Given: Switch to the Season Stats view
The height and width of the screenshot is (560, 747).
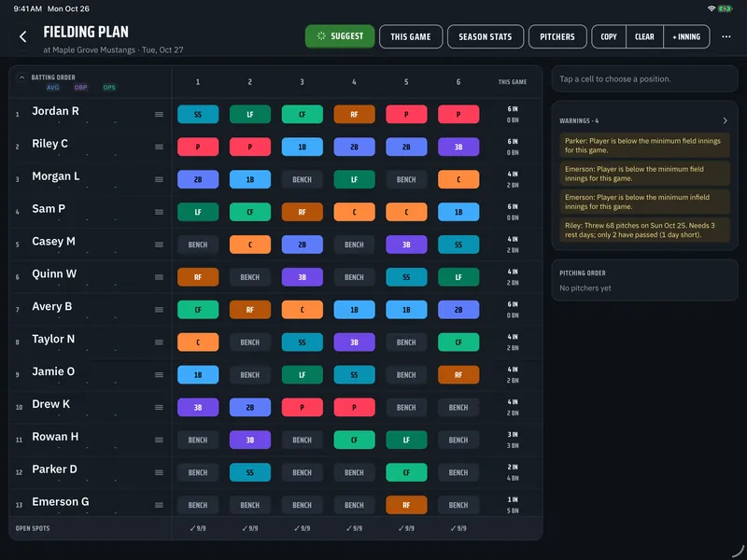Looking at the screenshot, I should [x=486, y=36].
